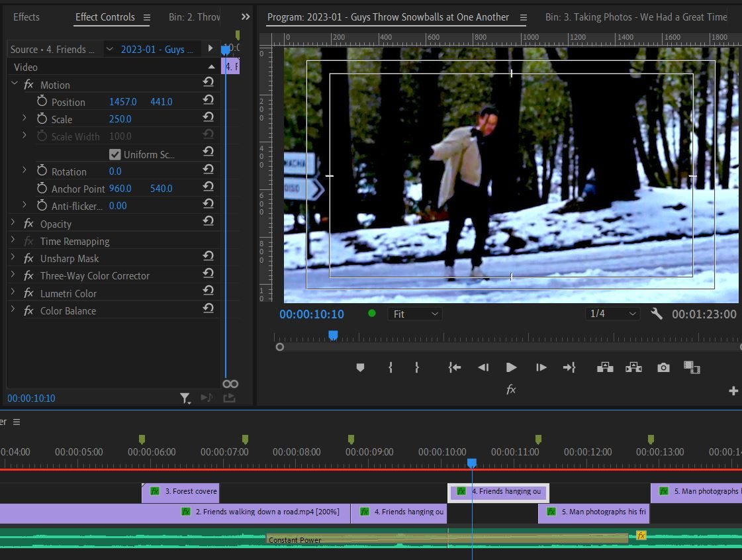
Task: Reset the Rotation parameter
Action: point(209,169)
